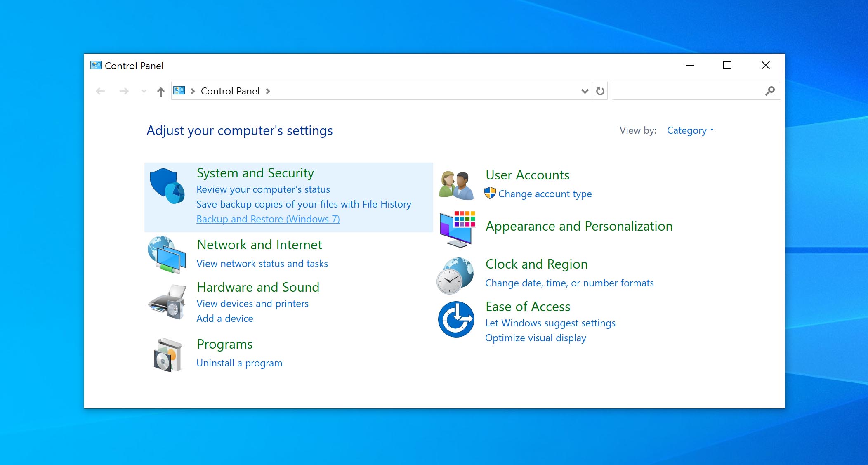This screenshot has width=868, height=465.
Task: Open User Accounts category
Action: pyautogui.click(x=528, y=175)
